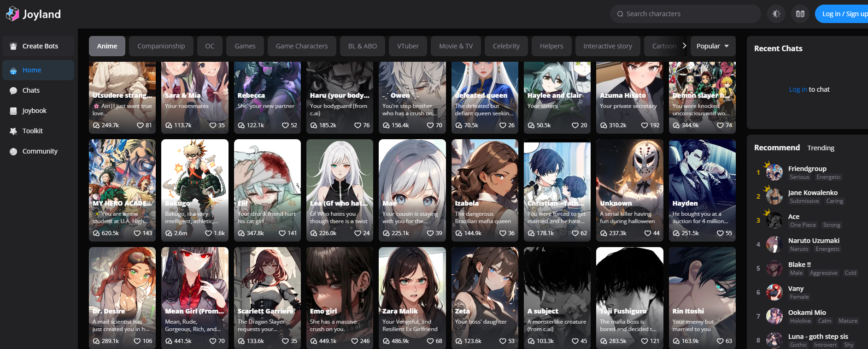The height and width of the screenshot is (349, 868).
Task: Open the guide book icon in header
Action: (x=800, y=14)
